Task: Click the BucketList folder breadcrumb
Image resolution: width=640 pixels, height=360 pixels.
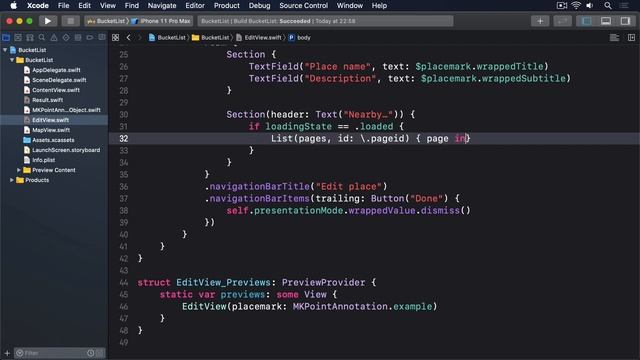Action: [x=211, y=38]
